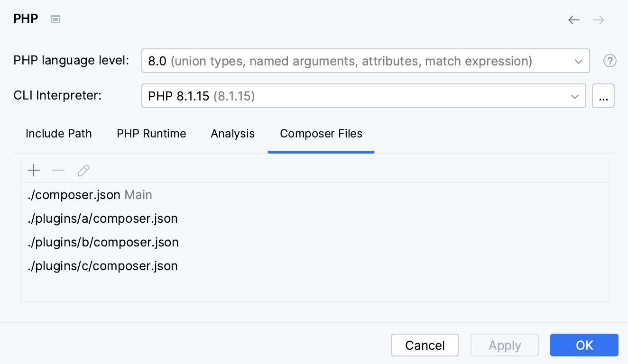The width and height of the screenshot is (628, 364).
Task: Click the forward navigation arrow
Action: pyautogui.click(x=598, y=20)
